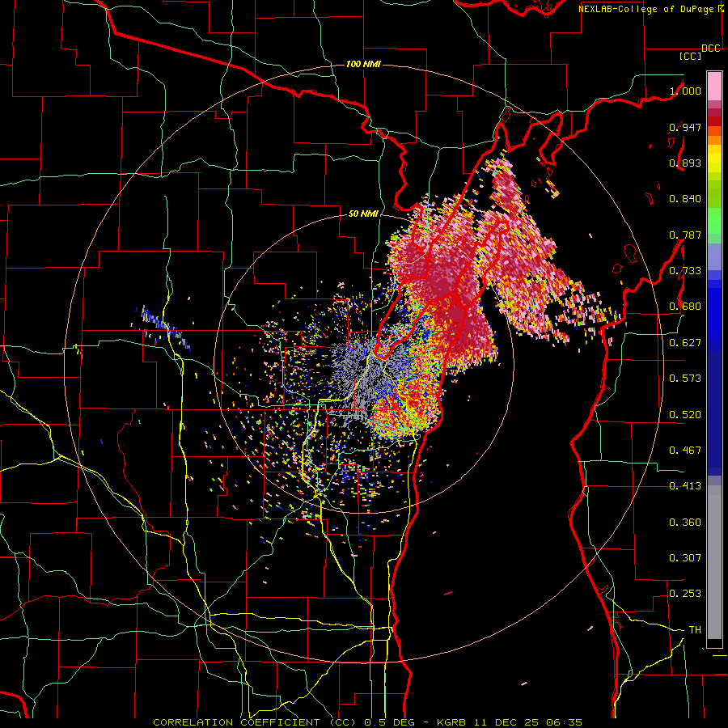Click the 1.000 value on the color scale
The image size is (728, 728).
(x=685, y=91)
